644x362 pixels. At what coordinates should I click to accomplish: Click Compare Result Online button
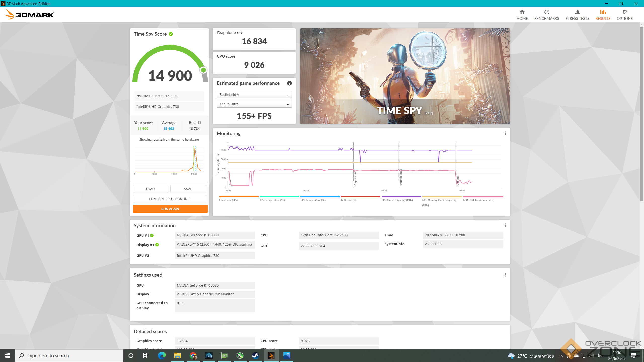click(169, 199)
